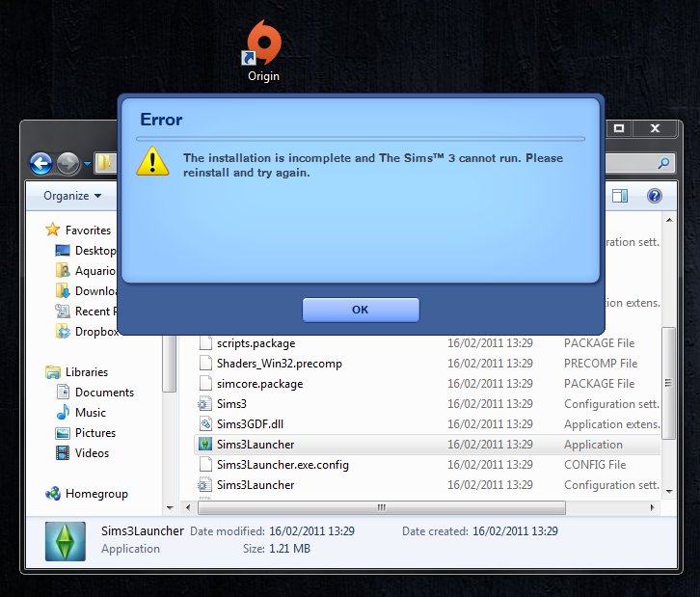Open the Videos library
Screen dimensions: 700x597
point(92,452)
